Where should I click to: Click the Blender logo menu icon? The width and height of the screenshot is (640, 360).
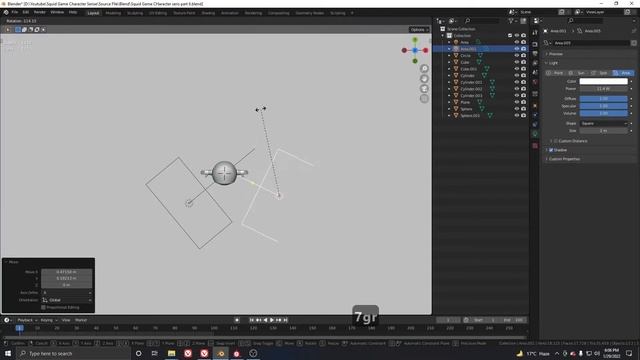(x=6, y=12)
